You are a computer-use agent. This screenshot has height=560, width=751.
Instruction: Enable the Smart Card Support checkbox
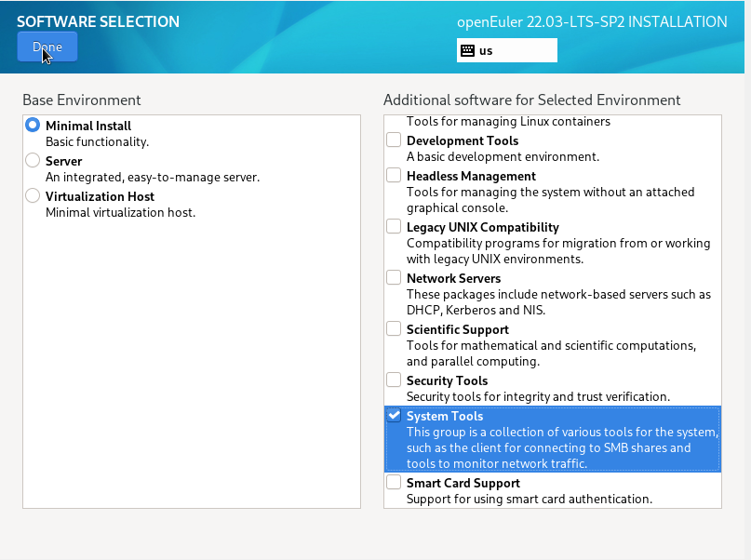click(x=394, y=483)
